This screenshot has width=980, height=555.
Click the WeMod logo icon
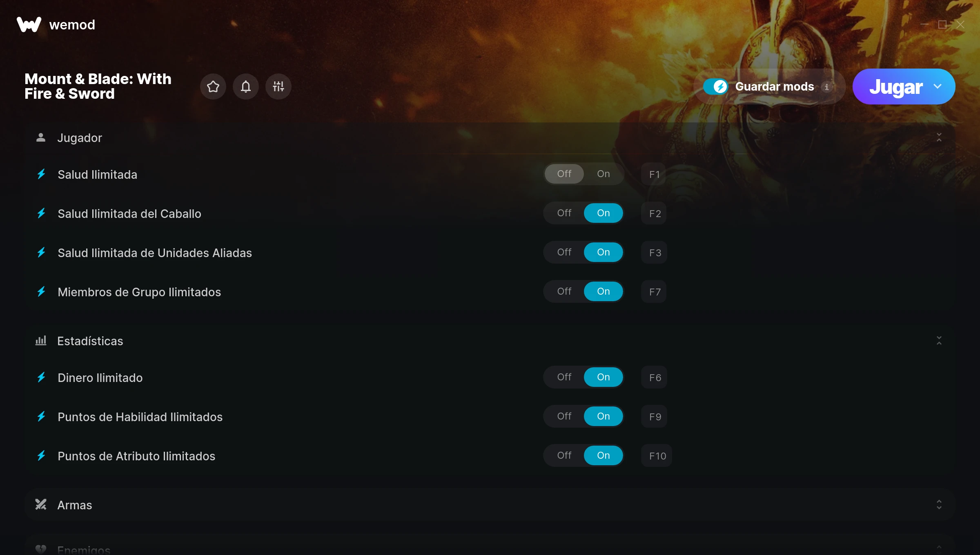(29, 24)
